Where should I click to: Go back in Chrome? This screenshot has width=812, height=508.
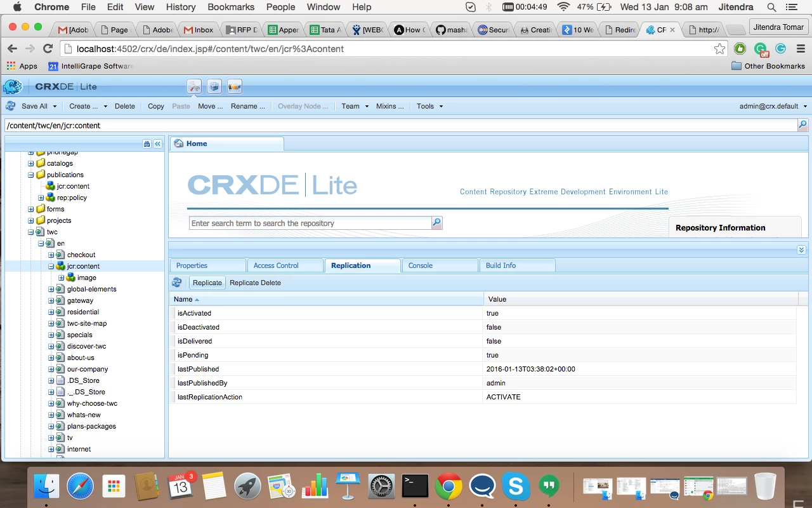point(12,49)
